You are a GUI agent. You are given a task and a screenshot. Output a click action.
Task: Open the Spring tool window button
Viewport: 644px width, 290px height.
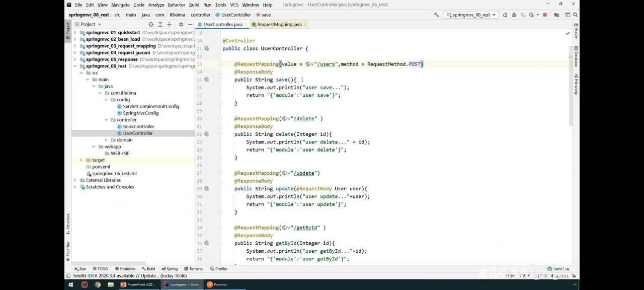pyautogui.click(x=170, y=269)
